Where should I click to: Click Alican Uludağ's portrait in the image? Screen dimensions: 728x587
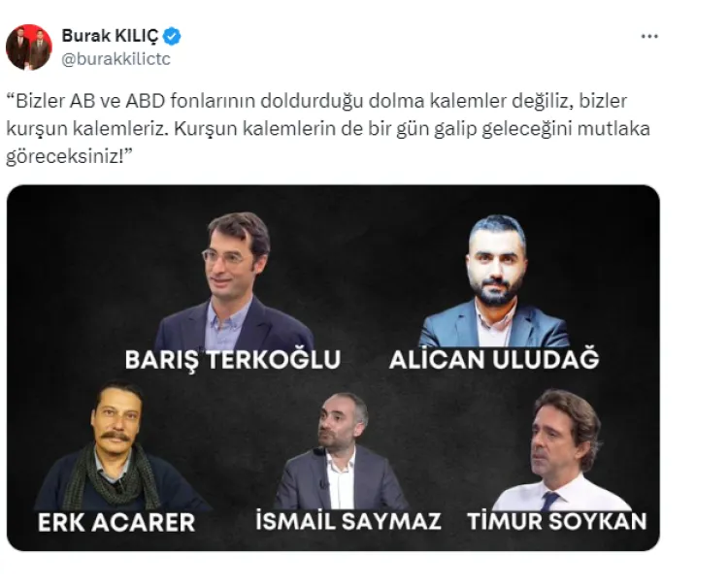point(494,280)
